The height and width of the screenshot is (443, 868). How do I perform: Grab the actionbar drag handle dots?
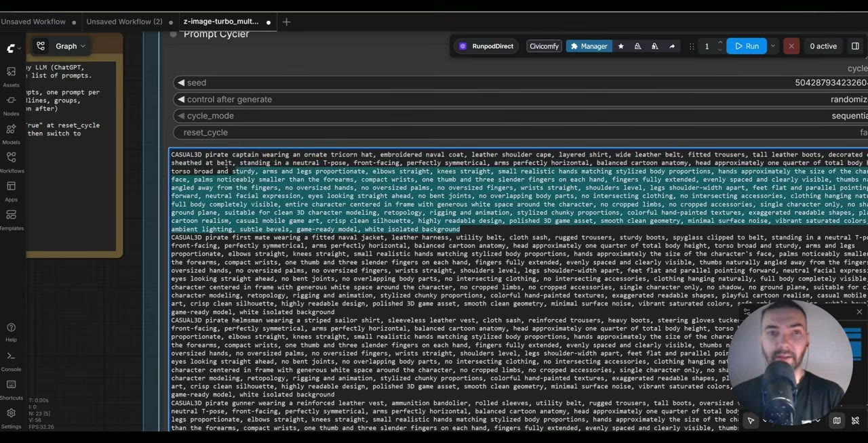pos(691,46)
